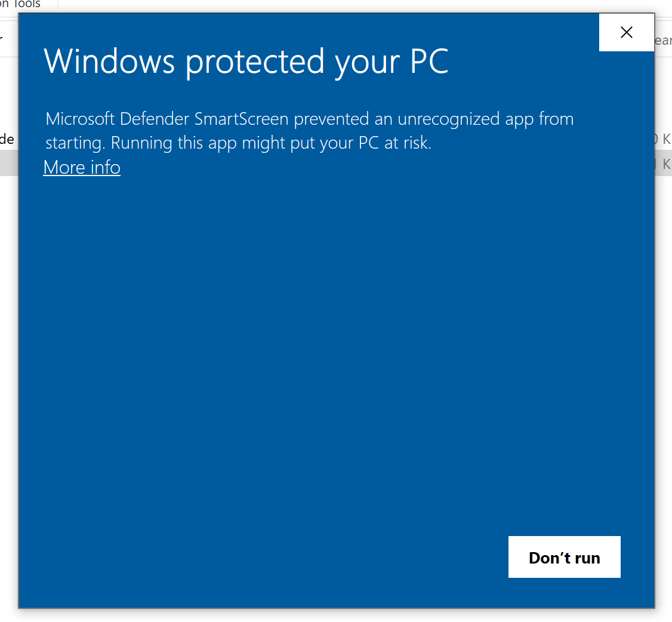Screen dimensions: 672x622
Task: Open the More info link
Action: (x=82, y=168)
